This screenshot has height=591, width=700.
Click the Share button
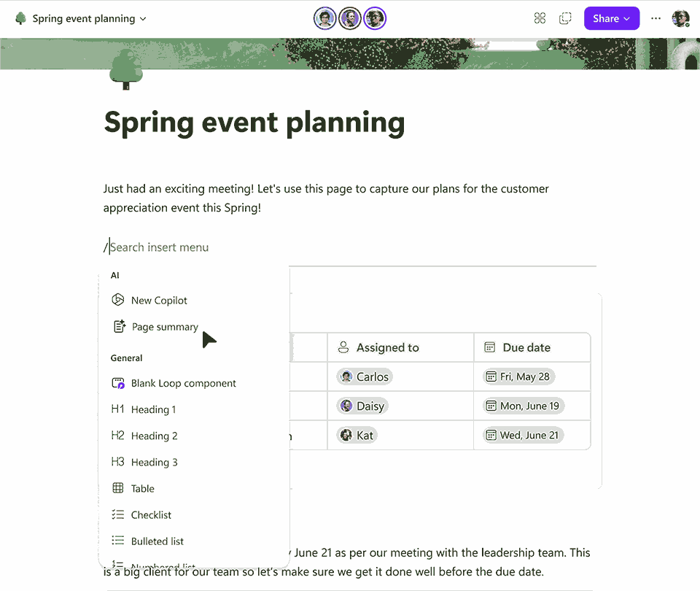606,18
